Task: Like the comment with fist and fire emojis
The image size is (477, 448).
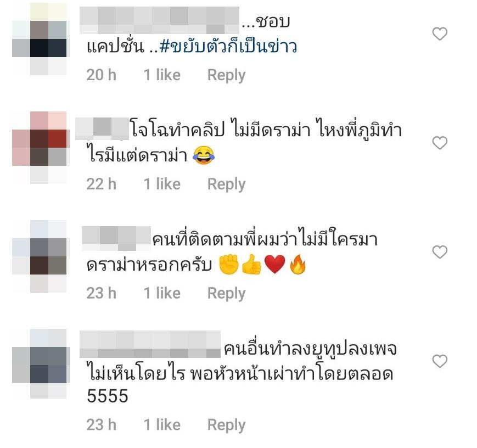Action: pos(440,252)
